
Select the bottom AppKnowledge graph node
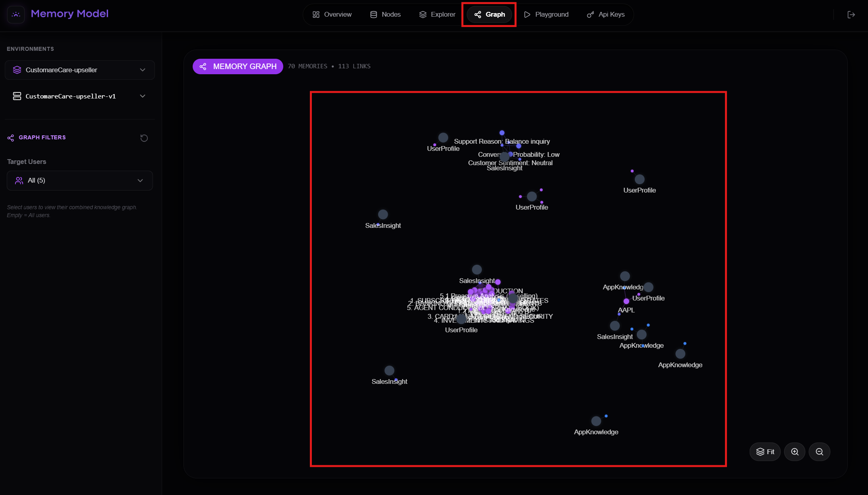596,421
